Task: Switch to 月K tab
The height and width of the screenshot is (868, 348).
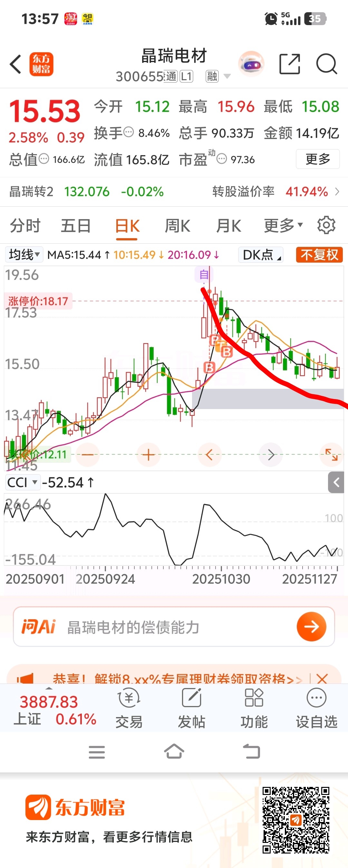Action: coord(229,225)
